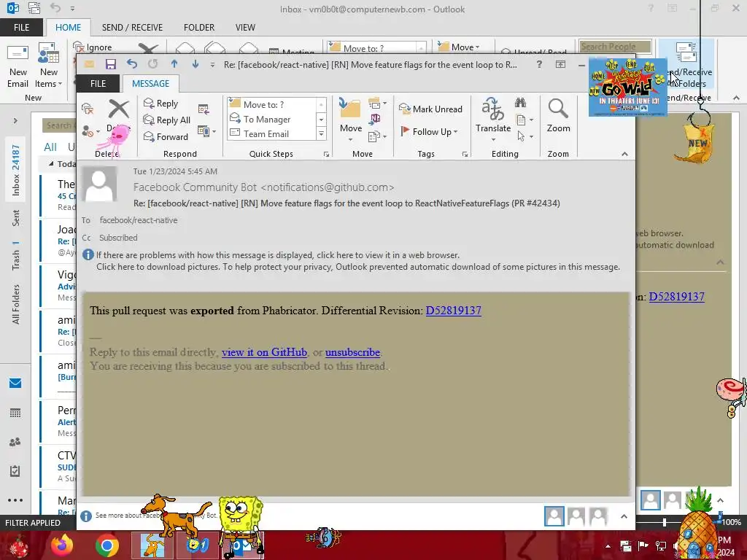Viewport: 747px width, 560px height.
Task: Click the Zoom magnifier button
Action: (x=558, y=116)
